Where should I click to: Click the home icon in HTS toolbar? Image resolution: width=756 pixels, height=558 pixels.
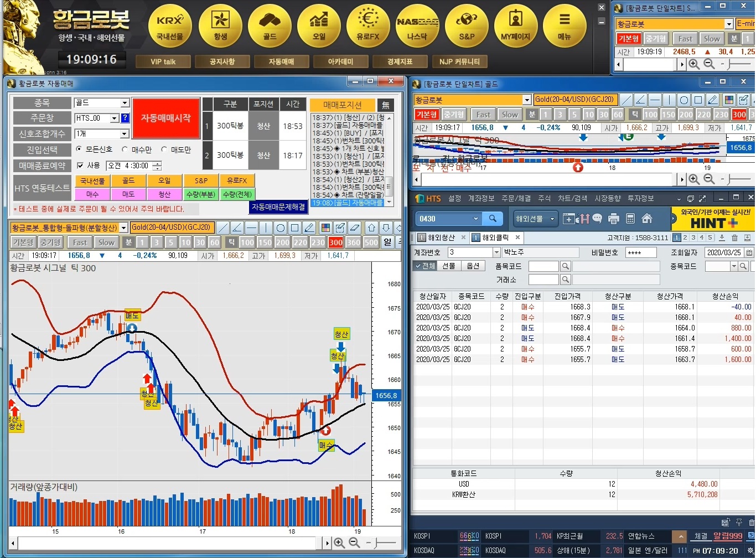click(647, 219)
